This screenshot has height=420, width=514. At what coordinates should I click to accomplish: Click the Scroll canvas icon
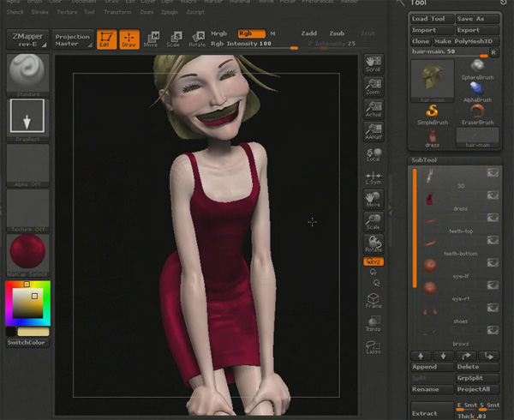pos(374,64)
